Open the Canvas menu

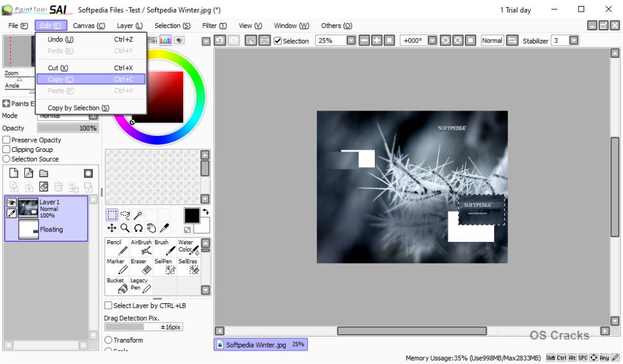[89, 26]
